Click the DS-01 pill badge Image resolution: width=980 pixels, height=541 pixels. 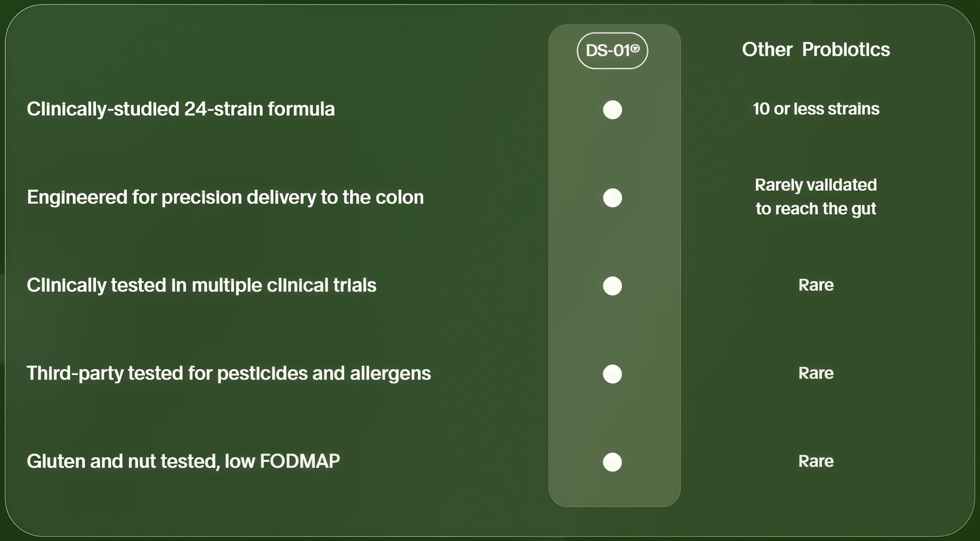pos(612,50)
